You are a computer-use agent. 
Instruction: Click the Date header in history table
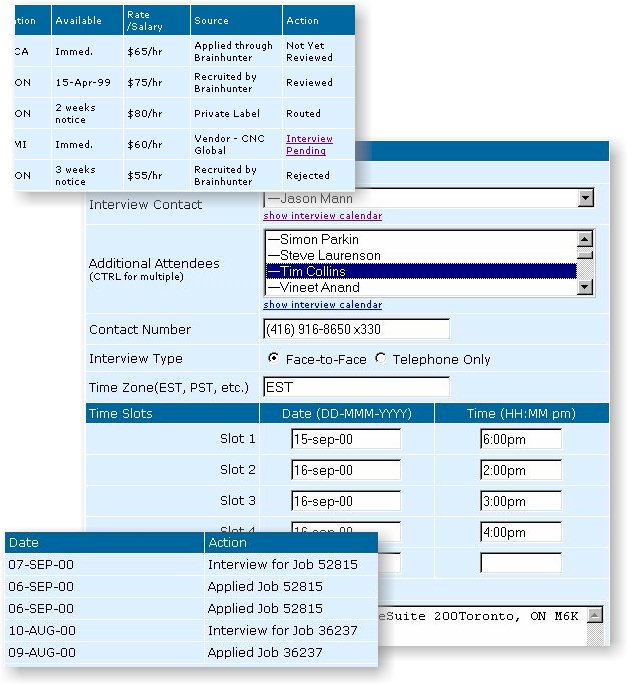pos(104,542)
